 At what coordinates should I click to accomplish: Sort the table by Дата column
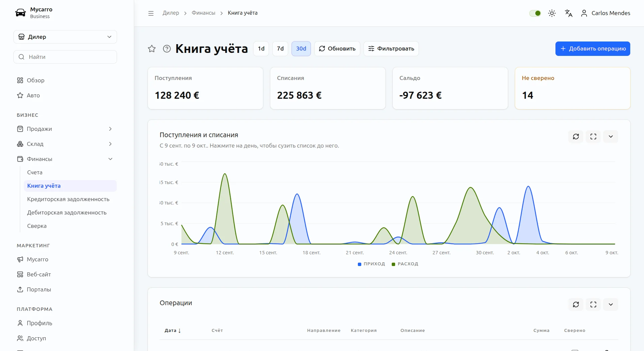[173, 331]
